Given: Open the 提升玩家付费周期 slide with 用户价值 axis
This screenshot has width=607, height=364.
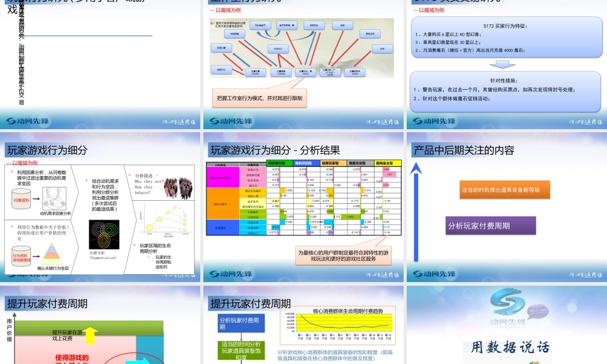Looking at the screenshot, I should [x=100, y=325].
